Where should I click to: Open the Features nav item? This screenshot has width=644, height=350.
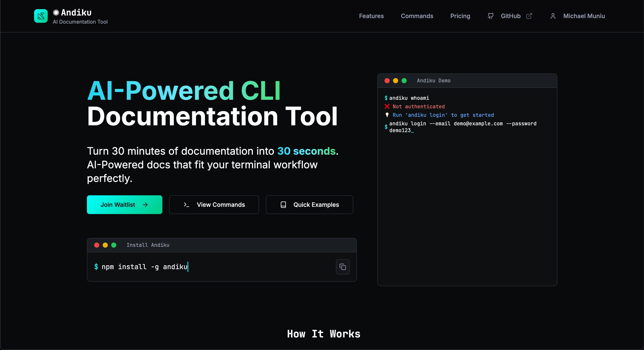[x=371, y=16]
